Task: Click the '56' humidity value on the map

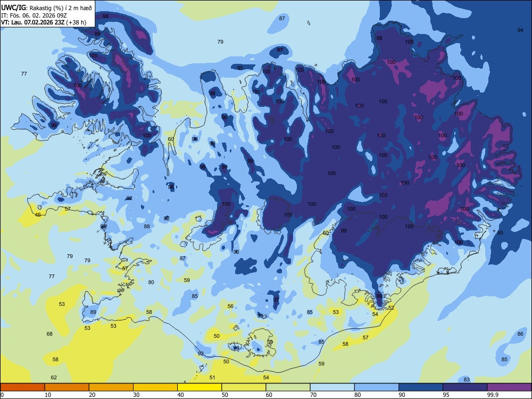Action: click(x=230, y=306)
